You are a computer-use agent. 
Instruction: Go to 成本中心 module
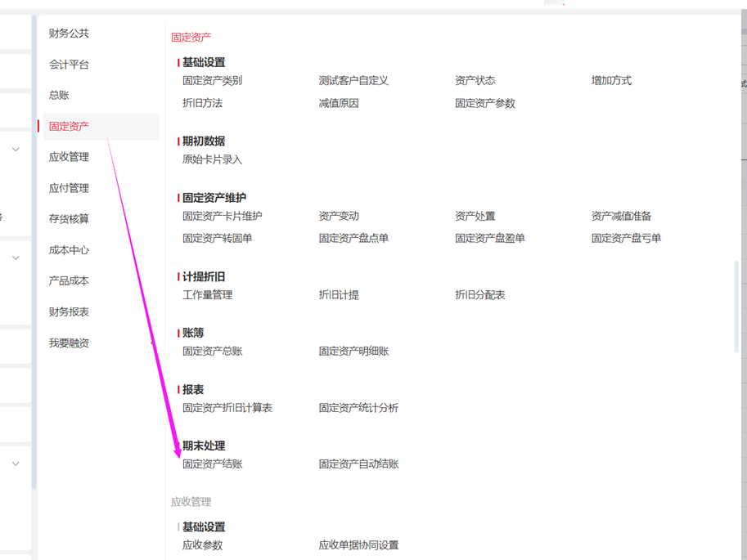[69, 250]
